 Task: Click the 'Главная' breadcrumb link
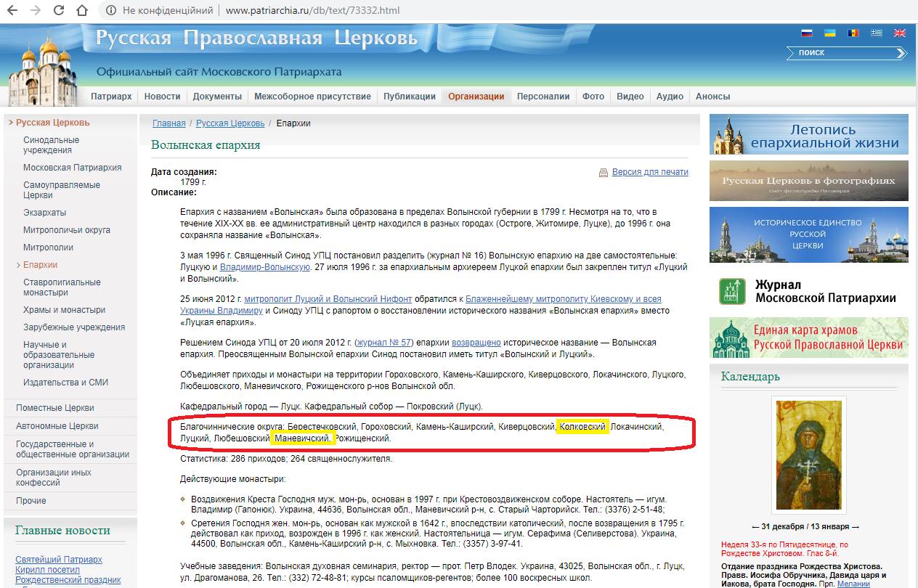coord(168,123)
